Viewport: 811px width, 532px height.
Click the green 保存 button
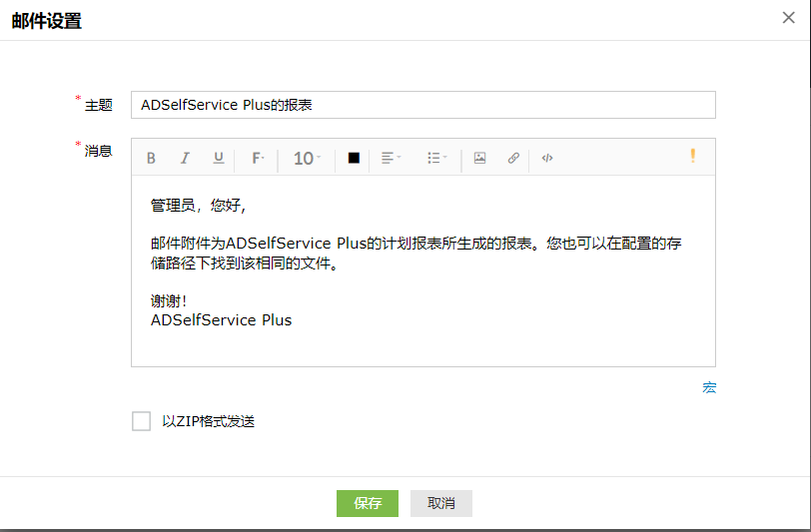pyautogui.click(x=368, y=503)
